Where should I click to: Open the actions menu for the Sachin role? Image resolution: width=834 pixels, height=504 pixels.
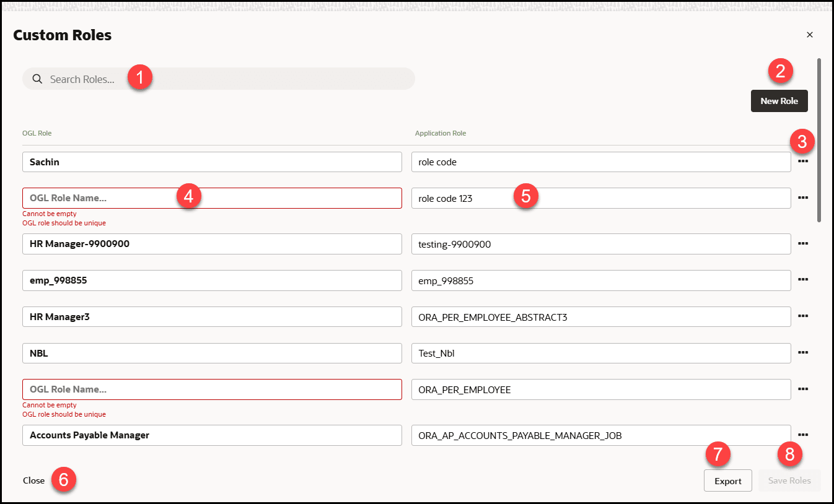point(803,162)
